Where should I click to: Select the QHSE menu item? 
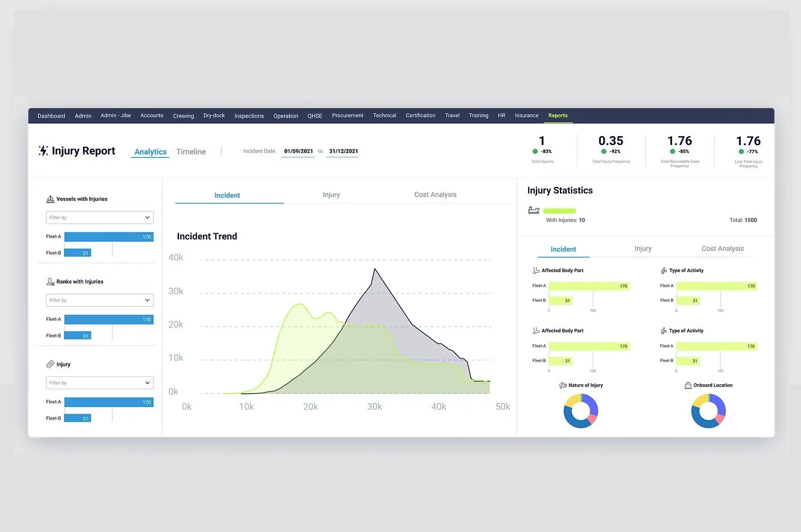point(315,116)
